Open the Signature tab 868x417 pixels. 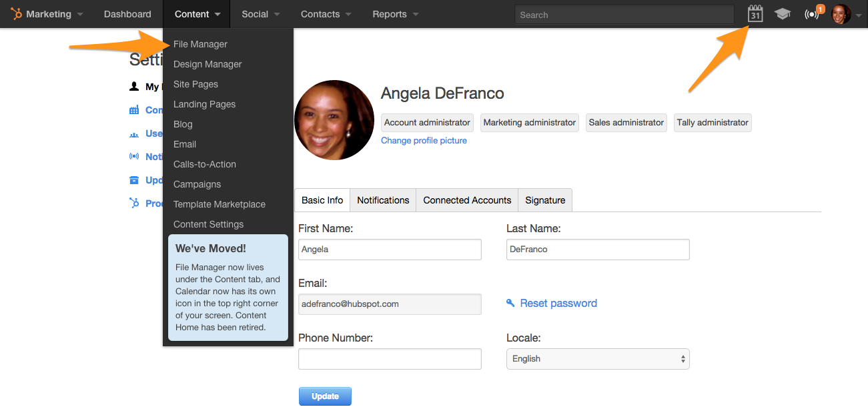(x=545, y=200)
